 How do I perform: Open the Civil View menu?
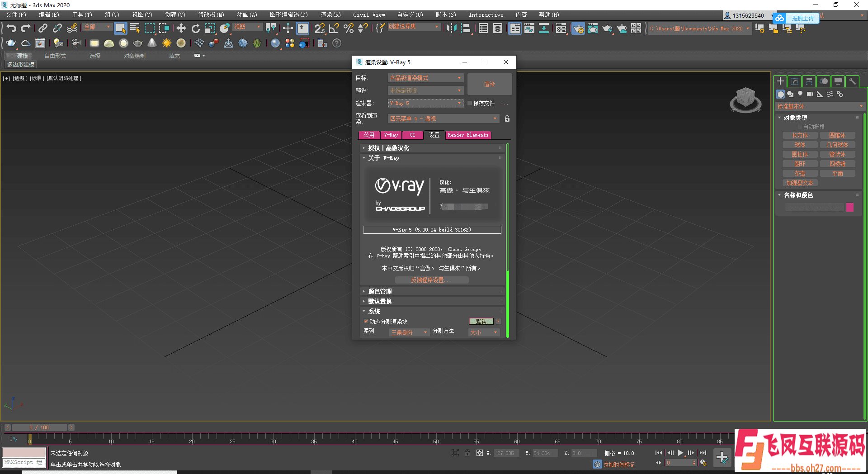point(369,14)
